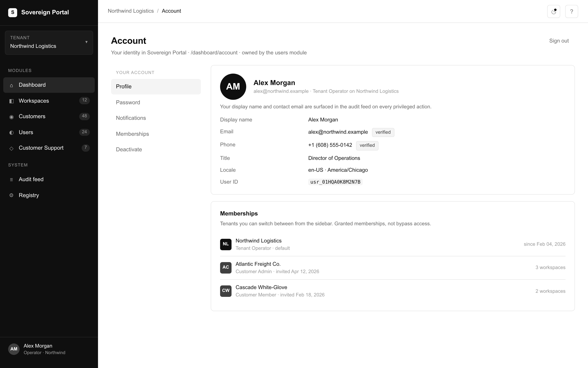Open the notifications icon in the top bar

click(553, 11)
